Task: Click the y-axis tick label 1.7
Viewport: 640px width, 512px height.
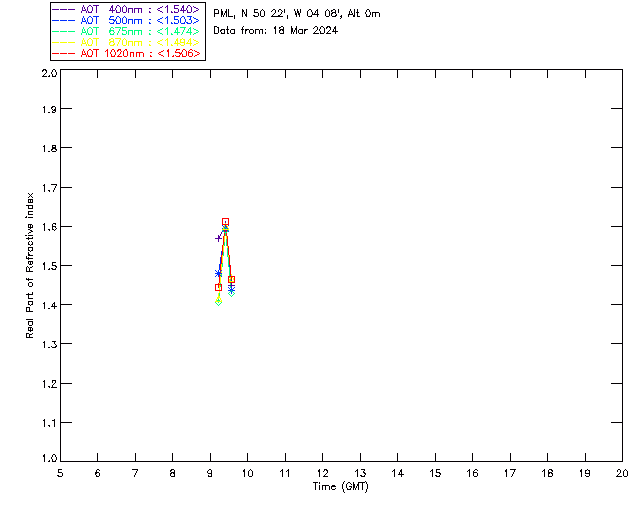Action: coord(49,188)
